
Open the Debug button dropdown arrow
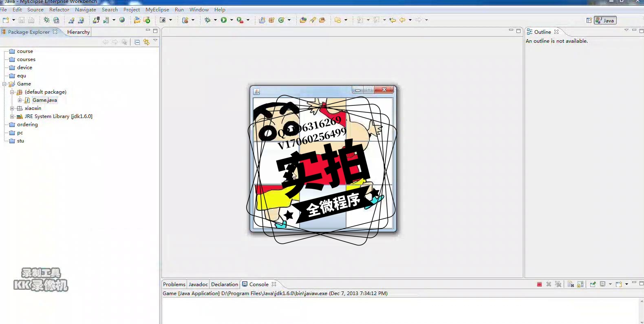pos(215,20)
